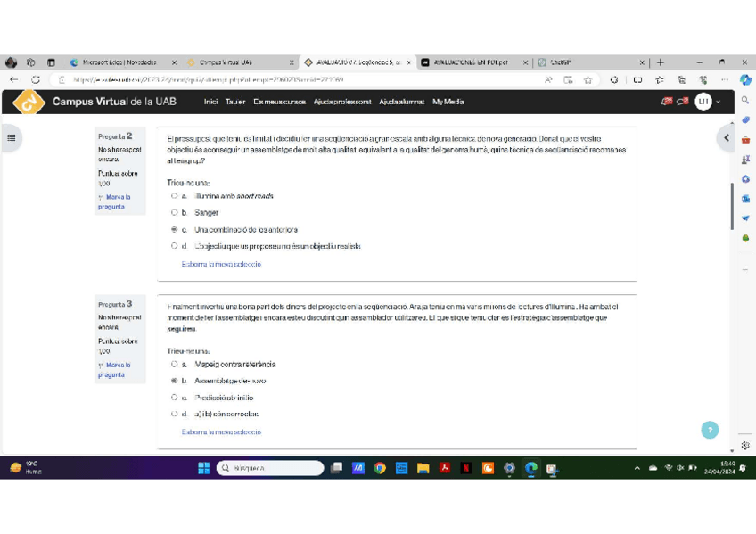
Task: Expand the right block drawer chevron
Action: tap(727, 137)
